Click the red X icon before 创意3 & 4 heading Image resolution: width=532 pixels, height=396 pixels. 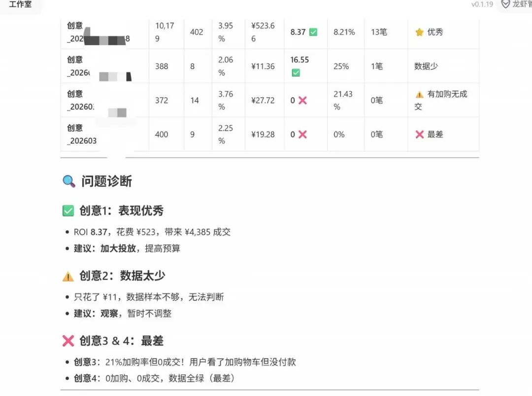(x=68, y=341)
